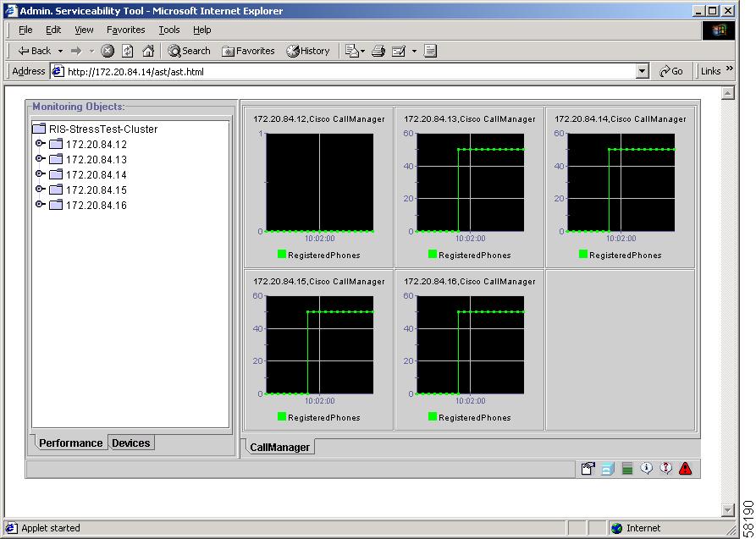Screen dimensions: 756x539
Task: Click the red warning triangle alert icon
Action: click(685, 468)
